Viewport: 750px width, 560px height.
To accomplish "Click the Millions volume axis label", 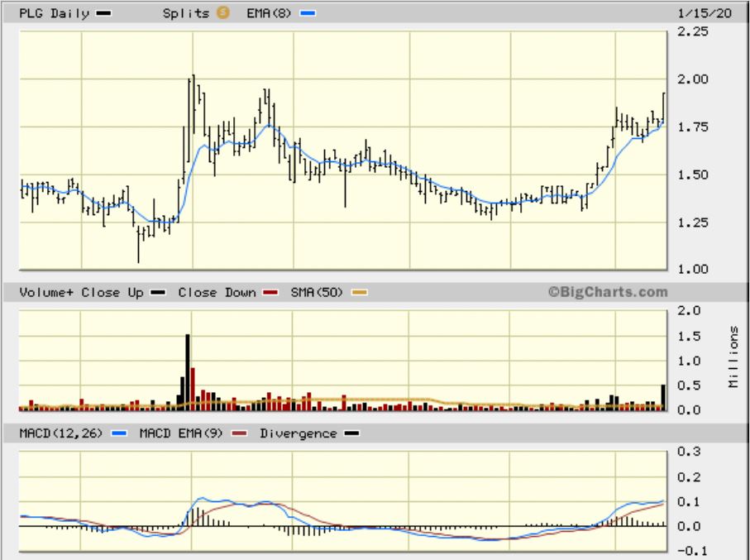I will 733,357.
